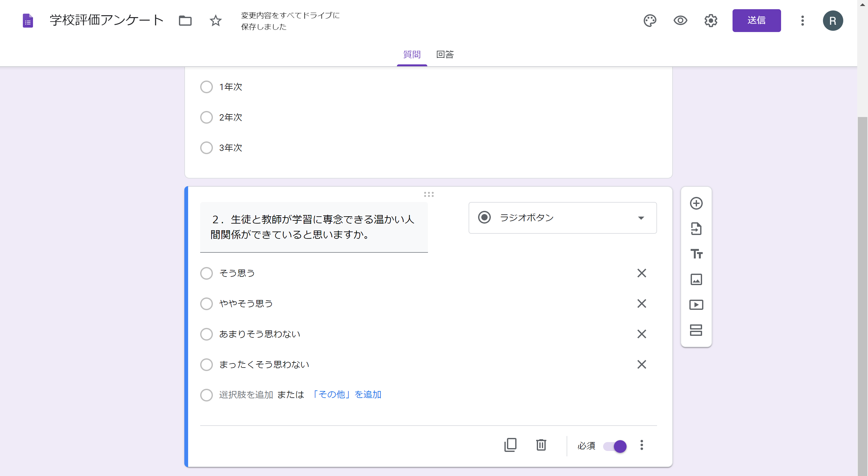Click the あまりそう思わない option text

[260, 334]
